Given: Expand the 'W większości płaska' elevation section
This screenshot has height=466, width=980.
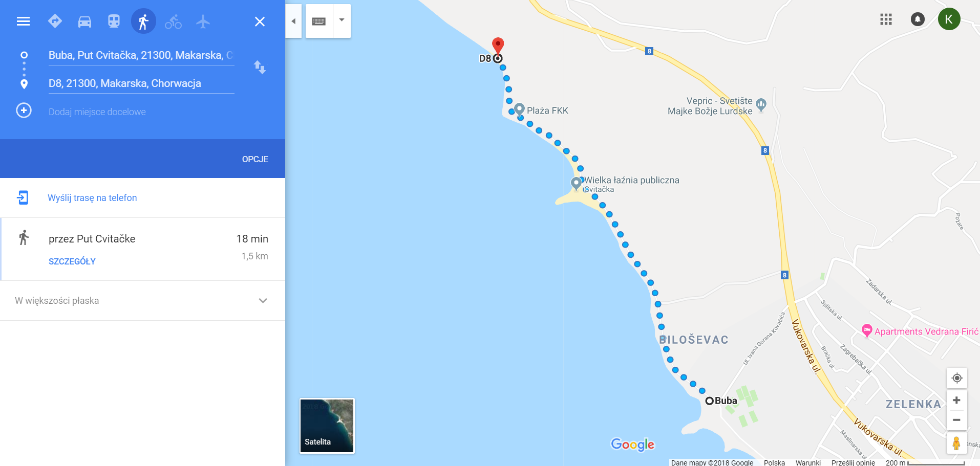Looking at the screenshot, I should pos(142,301).
